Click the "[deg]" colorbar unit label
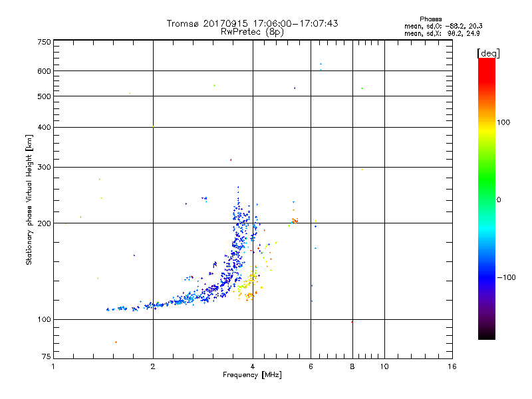 [488, 53]
